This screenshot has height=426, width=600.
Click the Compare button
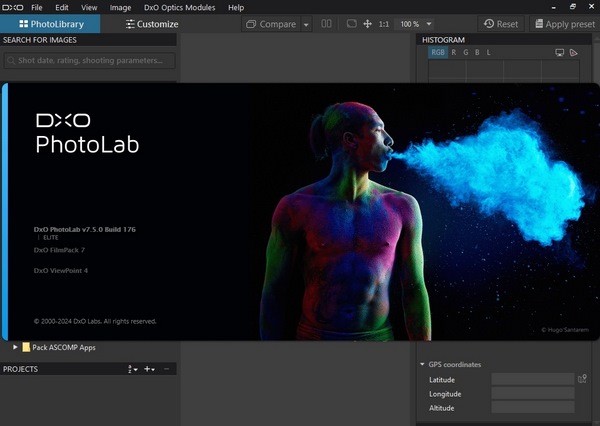coord(271,24)
